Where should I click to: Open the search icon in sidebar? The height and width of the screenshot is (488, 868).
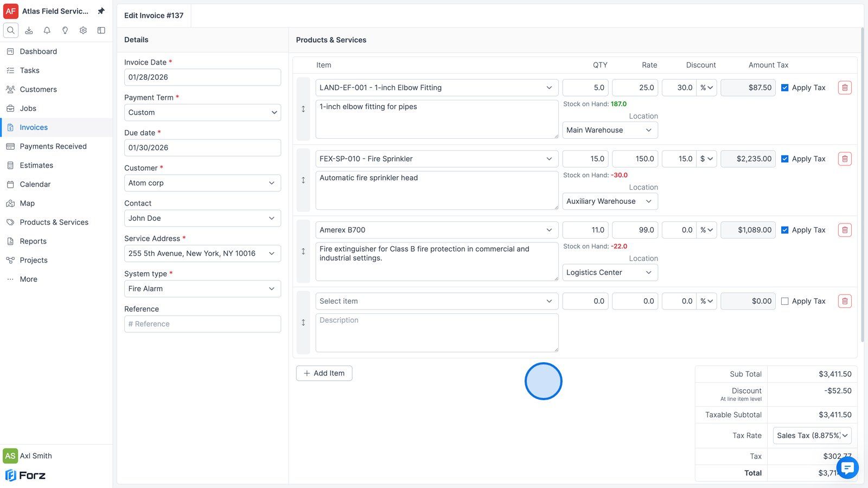(11, 30)
